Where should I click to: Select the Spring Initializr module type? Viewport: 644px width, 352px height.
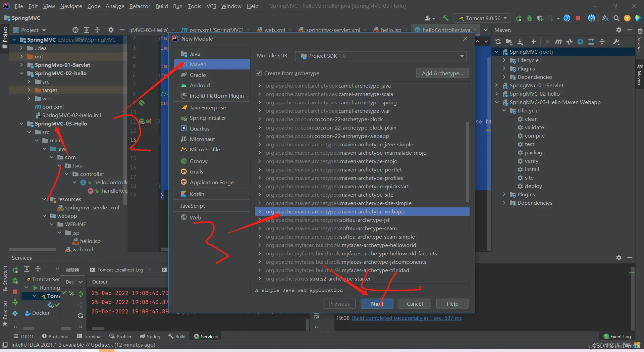[212, 118]
